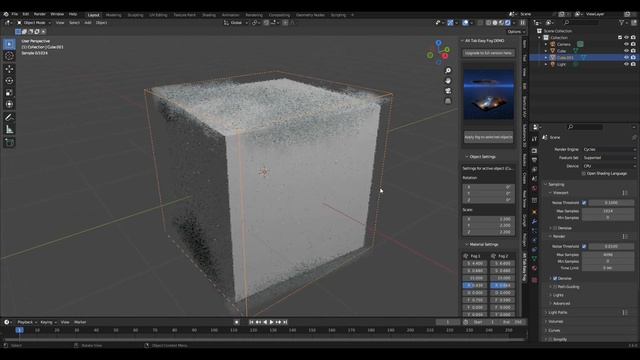Open the viewport Add menu

[88, 23]
